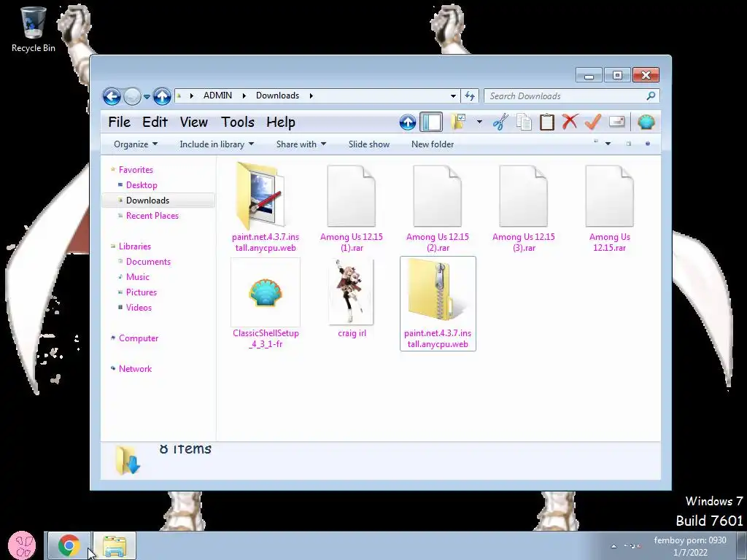Expand the arrow after Downloads breadcrumb
This screenshot has width=747, height=560.
pyautogui.click(x=311, y=96)
